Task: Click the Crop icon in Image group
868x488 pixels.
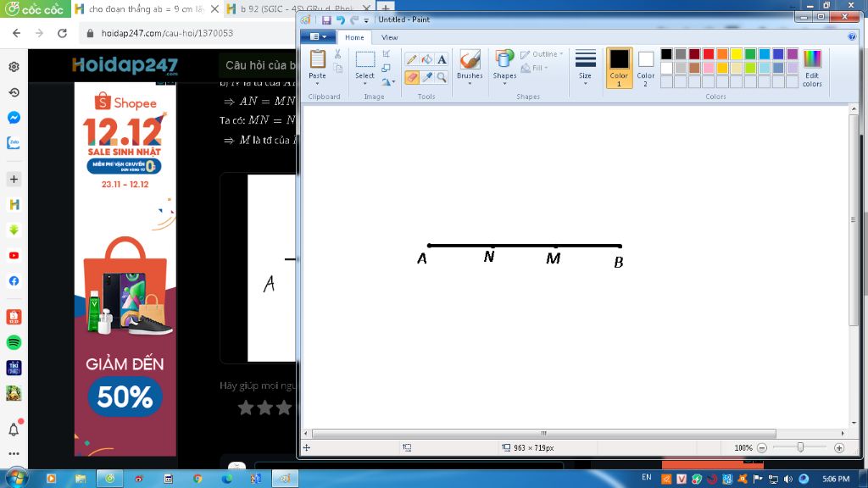Action: pyautogui.click(x=387, y=53)
